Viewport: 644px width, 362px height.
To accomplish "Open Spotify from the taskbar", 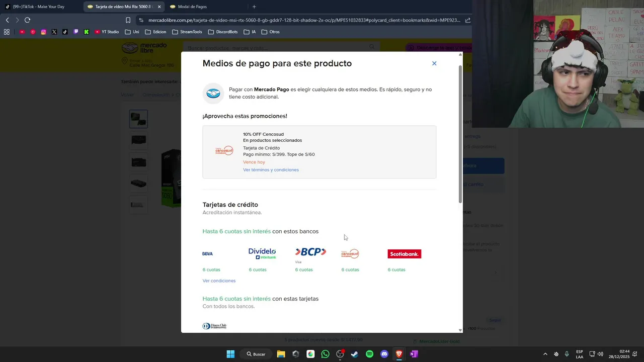I will [x=369, y=354].
